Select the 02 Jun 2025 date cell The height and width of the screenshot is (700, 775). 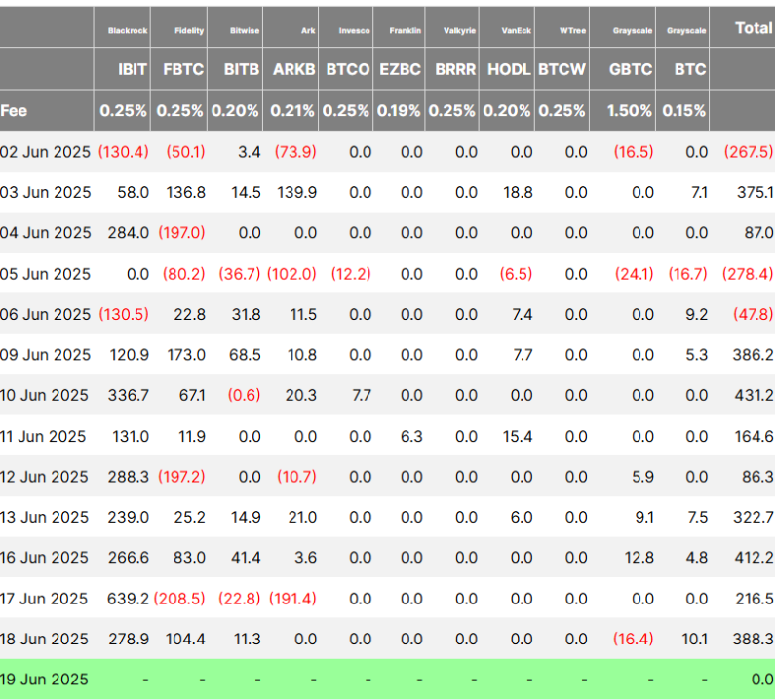[46, 152]
